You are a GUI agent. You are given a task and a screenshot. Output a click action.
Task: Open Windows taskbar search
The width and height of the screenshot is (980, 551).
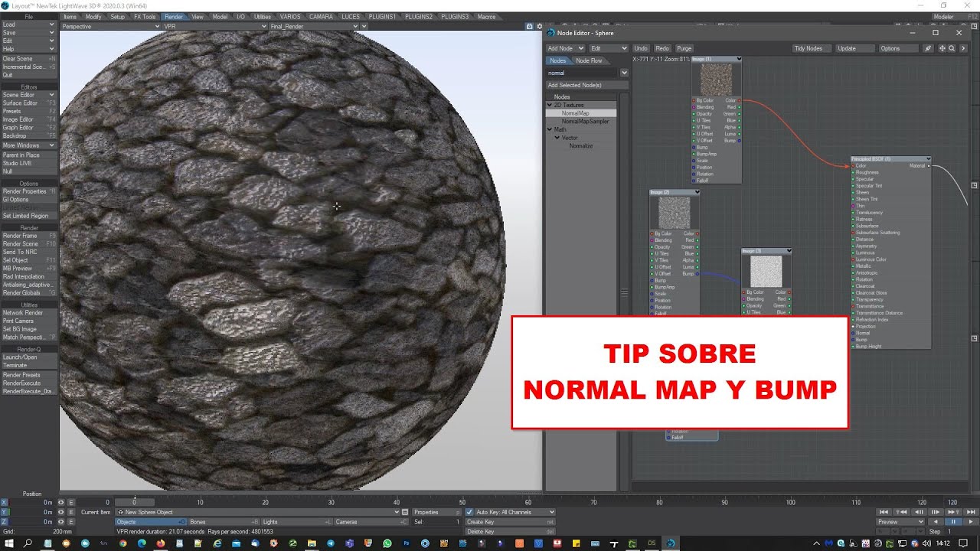[28, 543]
